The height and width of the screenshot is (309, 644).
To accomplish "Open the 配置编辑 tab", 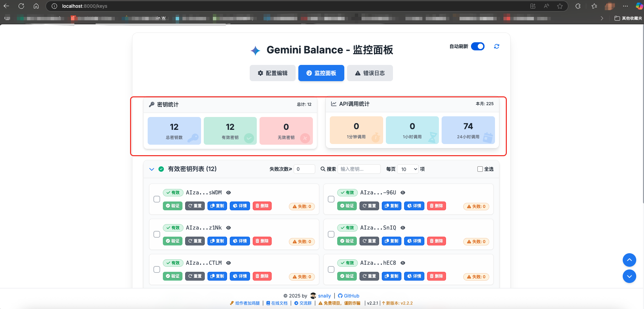I will coord(272,73).
